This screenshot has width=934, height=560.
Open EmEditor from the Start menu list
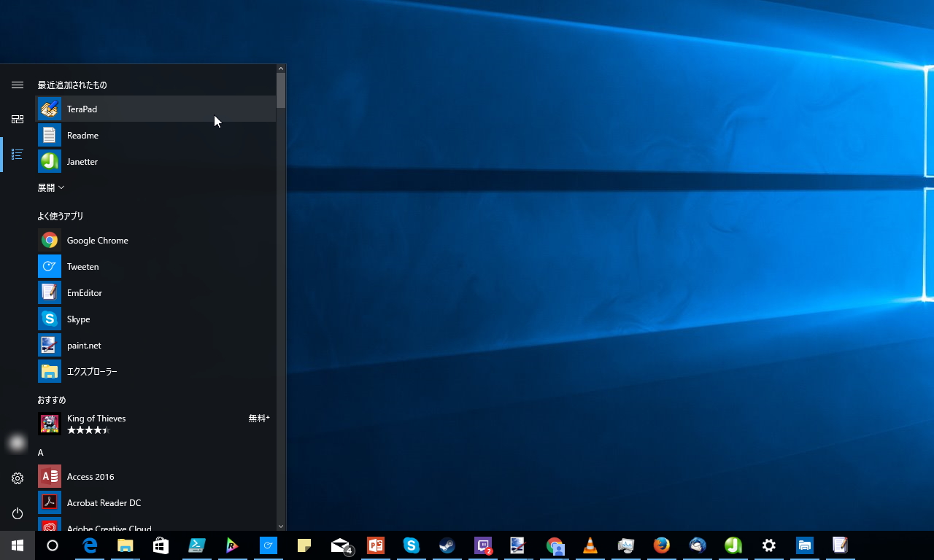[155, 293]
